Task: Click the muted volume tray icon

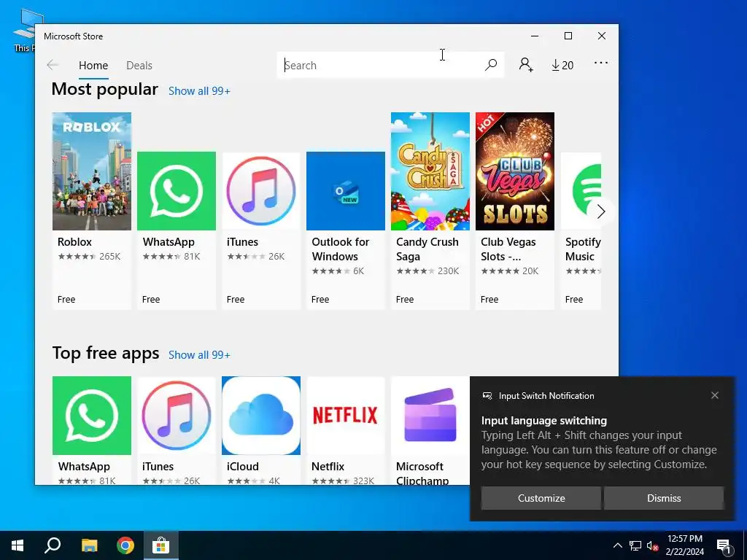Action: point(652,545)
